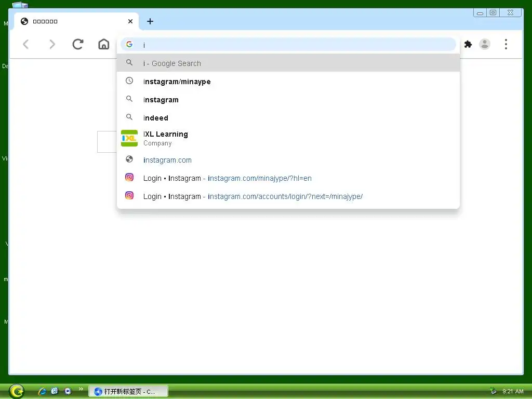Screen dimensions: 532x399
Task: Click the 9:21 AM taskbar clock
Action: (x=513, y=392)
